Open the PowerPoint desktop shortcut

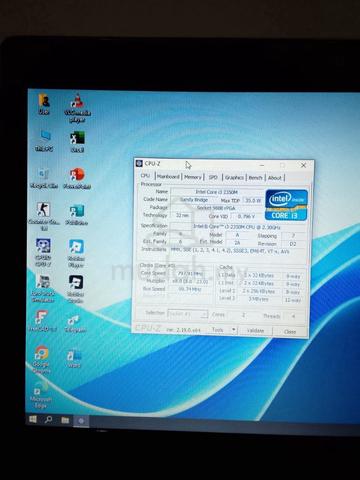77,178
